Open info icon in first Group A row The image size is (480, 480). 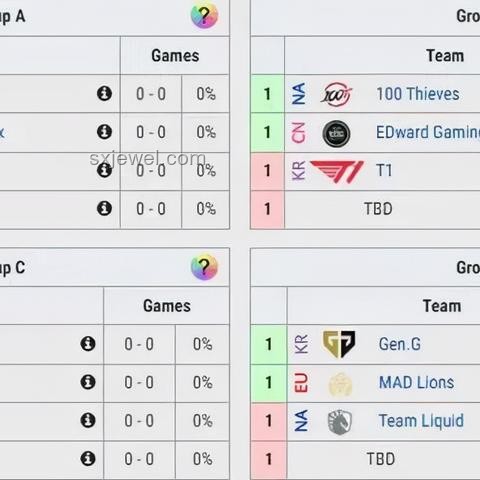pos(104,93)
